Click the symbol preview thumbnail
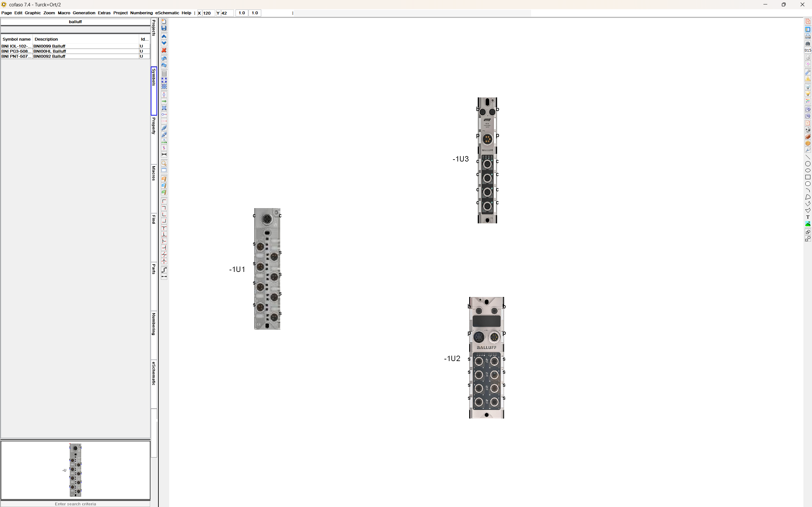Viewport: 812px width, 507px height. (x=76, y=470)
